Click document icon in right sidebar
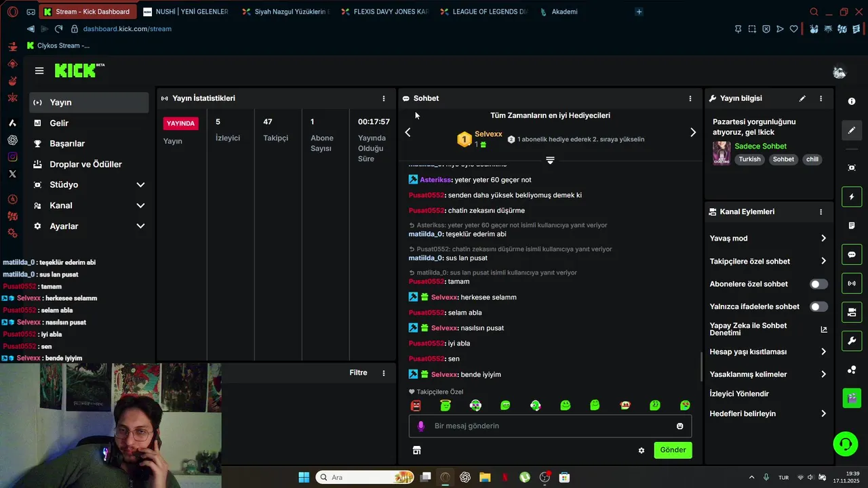The width and height of the screenshot is (868, 488). click(852, 226)
